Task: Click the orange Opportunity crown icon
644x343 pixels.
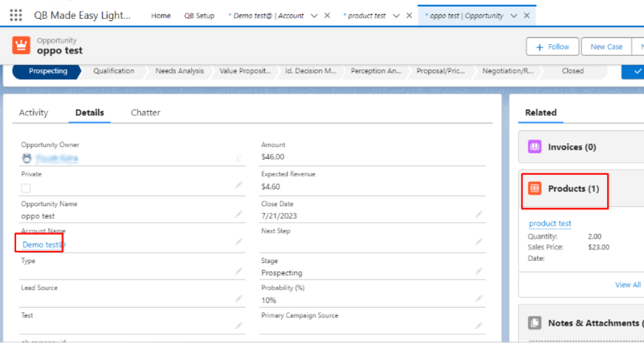Action: click(x=21, y=45)
